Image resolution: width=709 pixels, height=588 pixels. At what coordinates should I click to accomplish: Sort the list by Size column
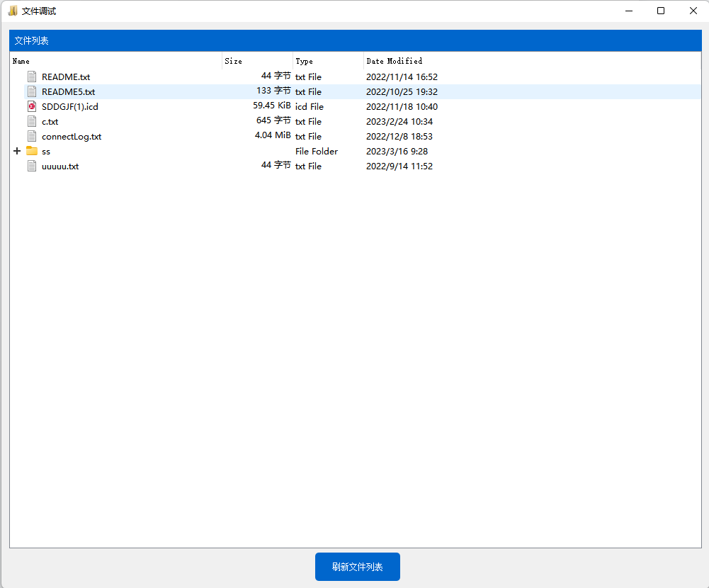point(258,61)
